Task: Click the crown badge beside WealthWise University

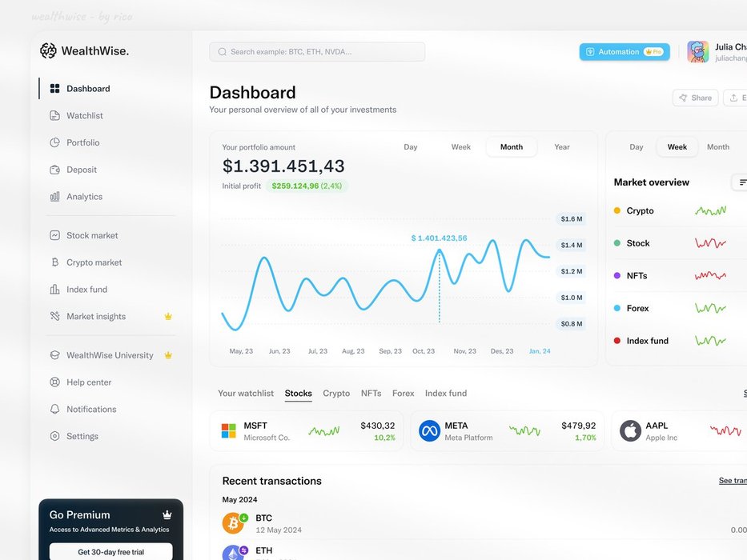Action: click(x=168, y=355)
